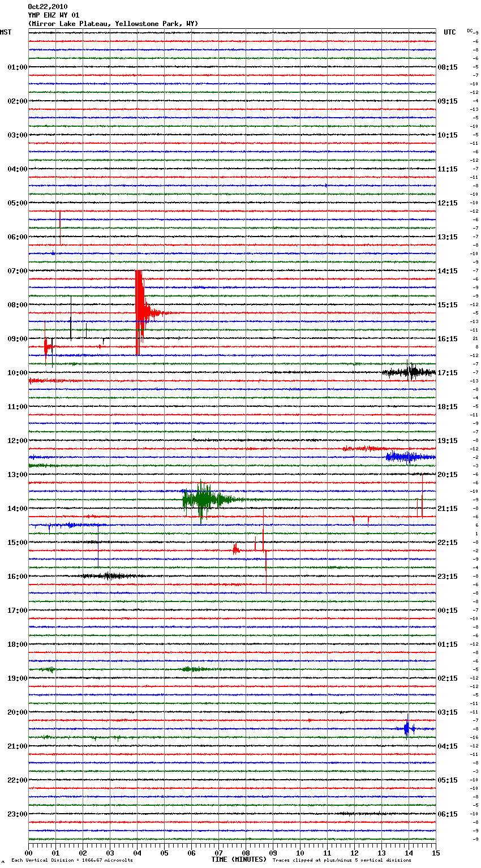The image size is (481, 868).
Task: Click the 15 minute tick on the bottom axis
Action: coord(435,853)
